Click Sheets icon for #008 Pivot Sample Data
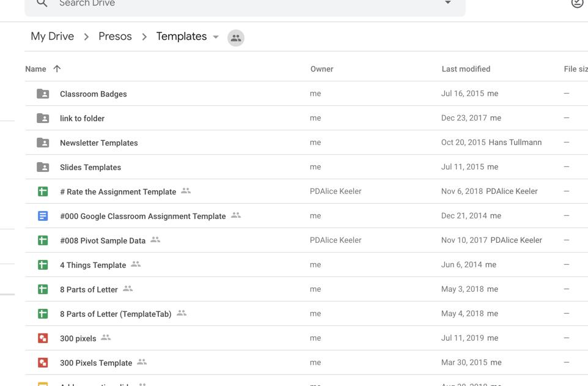The height and width of the screenshot is (386, 588). click(x=43, y=240)
